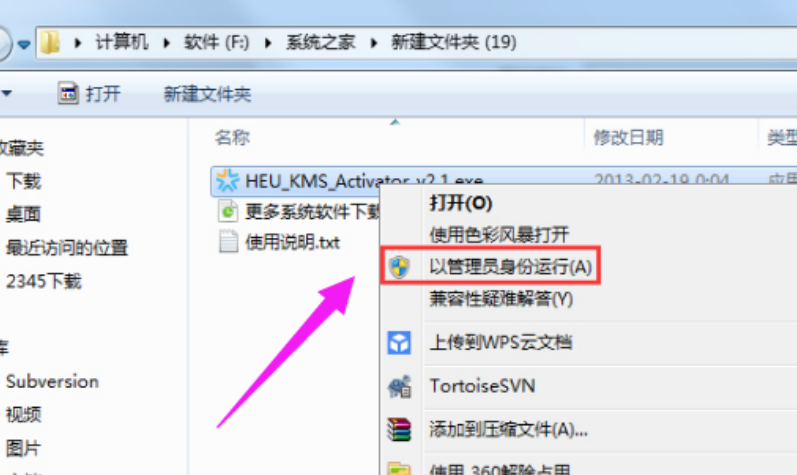The height and width of the screenshot is (475, 797).
Task: Select 使用色彩风暴打开 menu entry
Action: (499, 234)
